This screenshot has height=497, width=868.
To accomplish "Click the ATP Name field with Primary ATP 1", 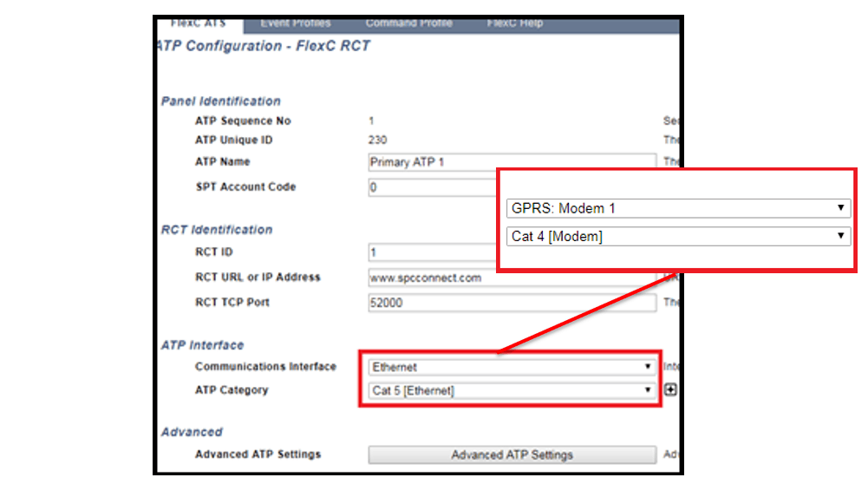I will click(x=512, y=162).
